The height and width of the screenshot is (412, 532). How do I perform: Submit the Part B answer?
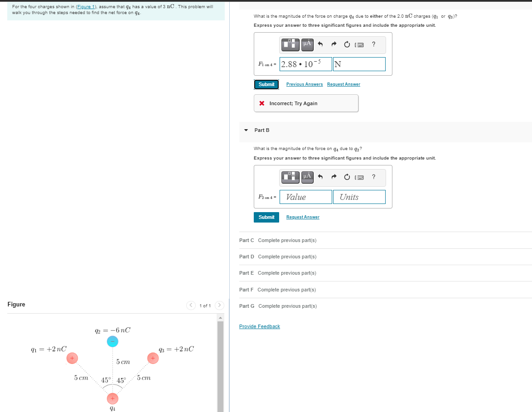(x=266, y=217)
